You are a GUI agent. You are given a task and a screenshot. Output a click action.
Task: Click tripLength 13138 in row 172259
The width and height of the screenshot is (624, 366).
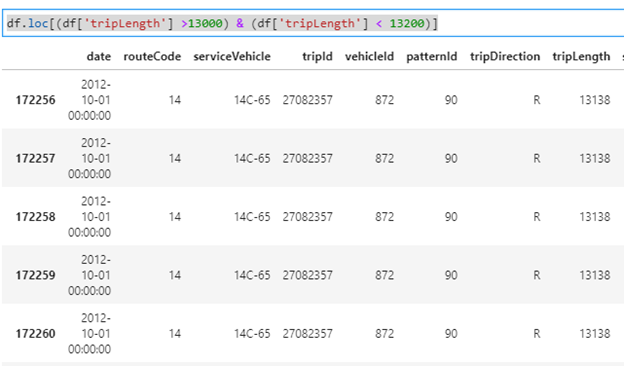click(595, 275)
